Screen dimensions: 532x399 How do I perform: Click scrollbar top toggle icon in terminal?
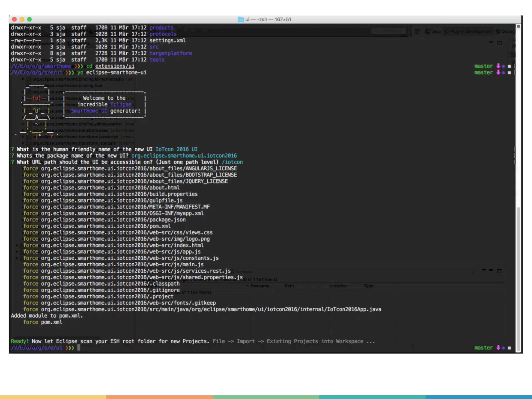(x=518, y=26)
